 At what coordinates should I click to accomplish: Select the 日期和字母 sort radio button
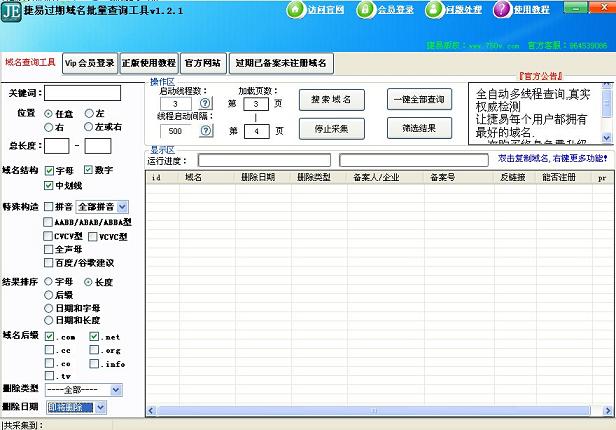(x=48, y=308)
